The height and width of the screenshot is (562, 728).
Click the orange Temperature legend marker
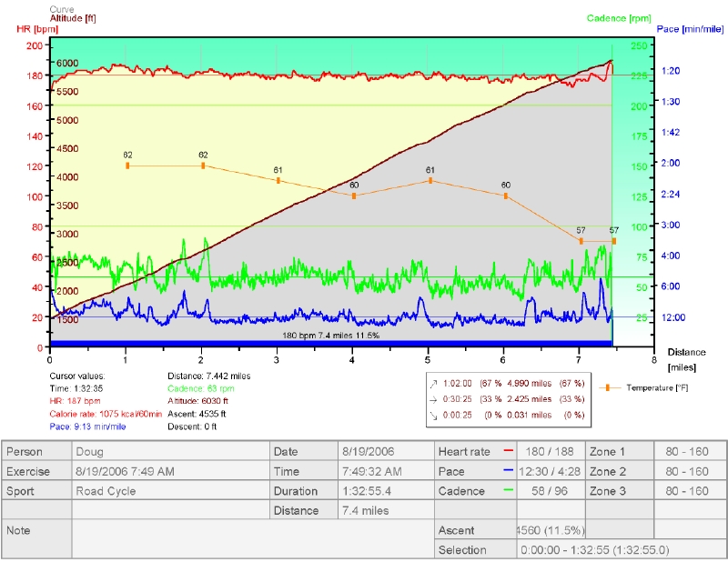pos(607,387)
